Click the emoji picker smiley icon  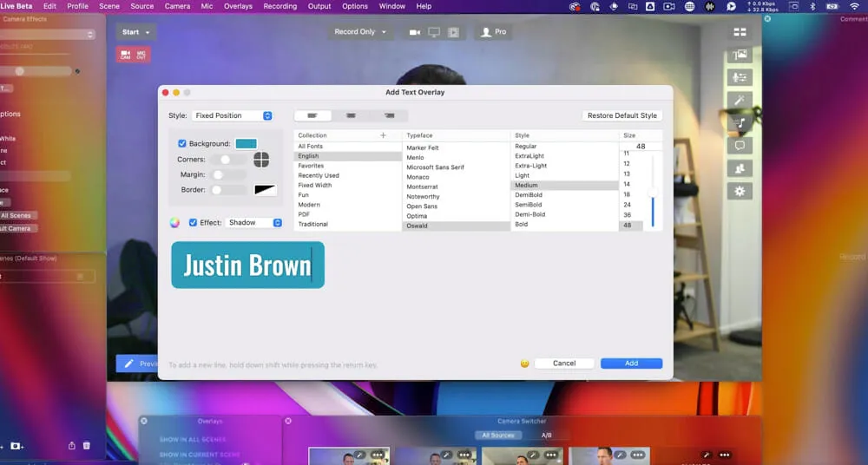[524, 363]
